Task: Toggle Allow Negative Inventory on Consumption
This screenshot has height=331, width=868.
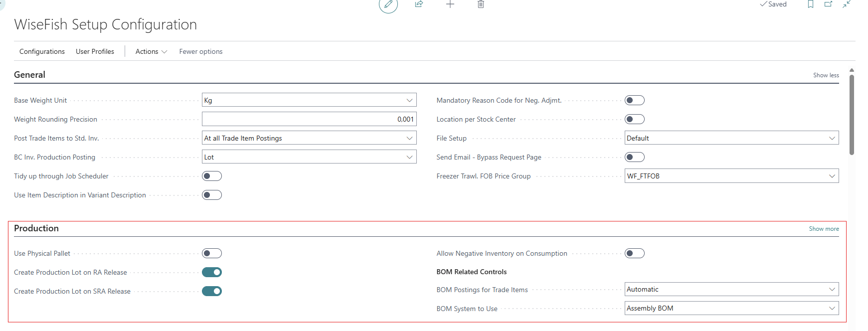Action: [635, 253]
